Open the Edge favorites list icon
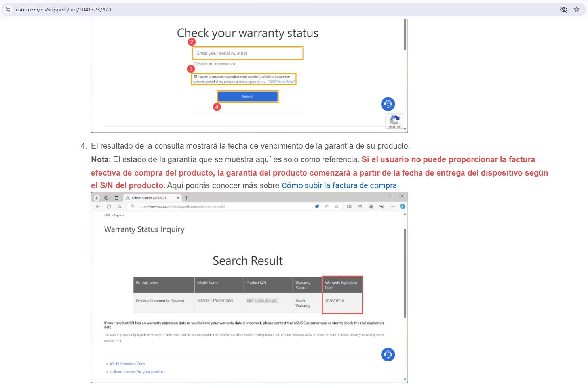The image size is (588, 388). tap(360, 206)
